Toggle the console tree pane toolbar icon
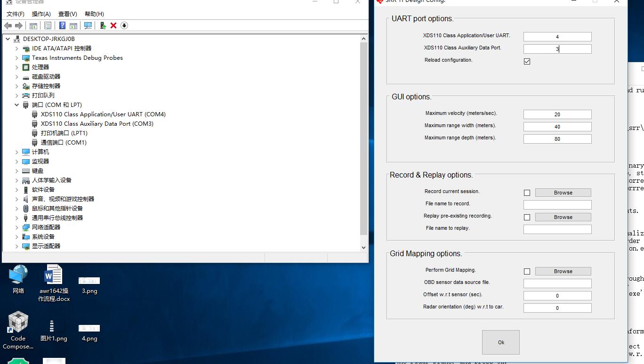This screenshot has height=364, width=644. [33, 25]
